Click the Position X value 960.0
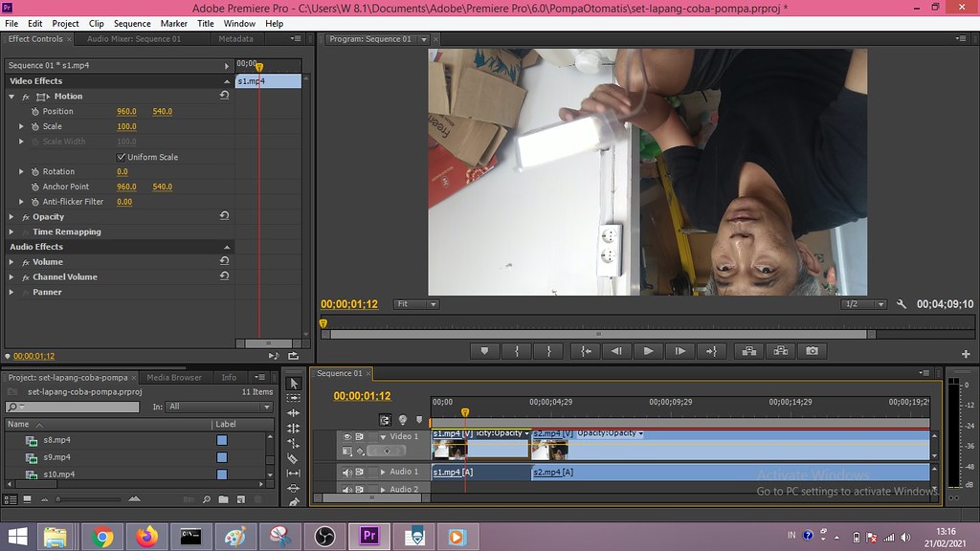This screenshot has height=551, width=980. point(126,111)
